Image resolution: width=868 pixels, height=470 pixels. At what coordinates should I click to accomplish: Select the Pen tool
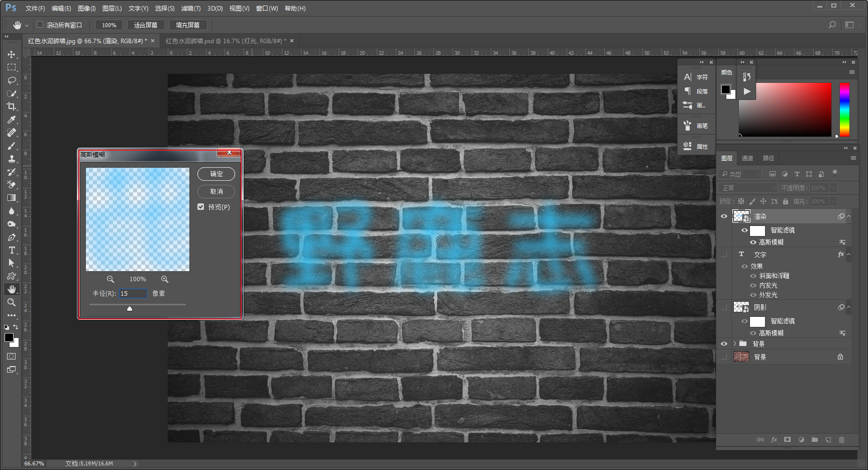coord(12,237)
